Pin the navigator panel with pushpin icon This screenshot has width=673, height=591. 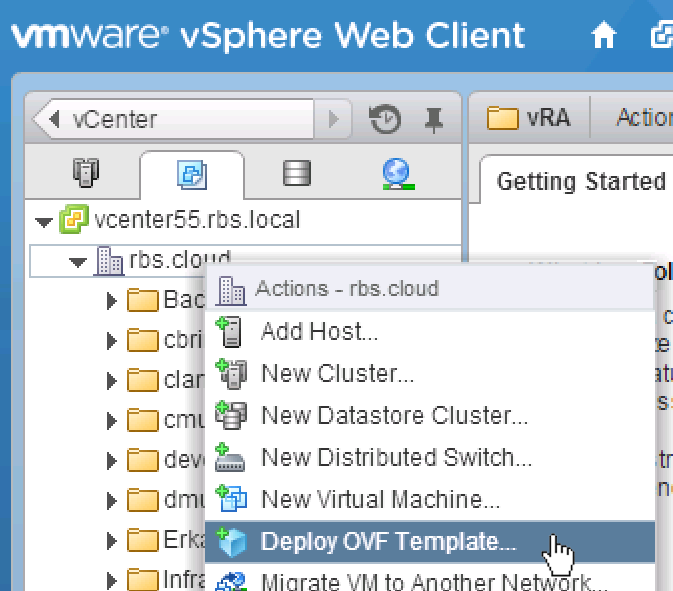[434, 120]
